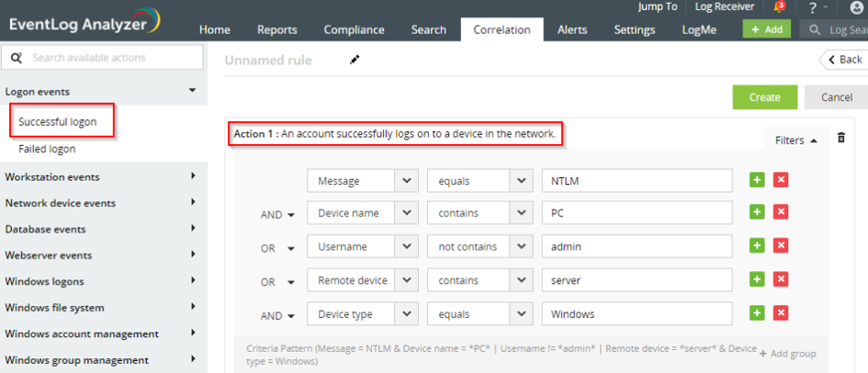Collapse the Logon events category
Screen dimensions: 868x373
[192, 91]
